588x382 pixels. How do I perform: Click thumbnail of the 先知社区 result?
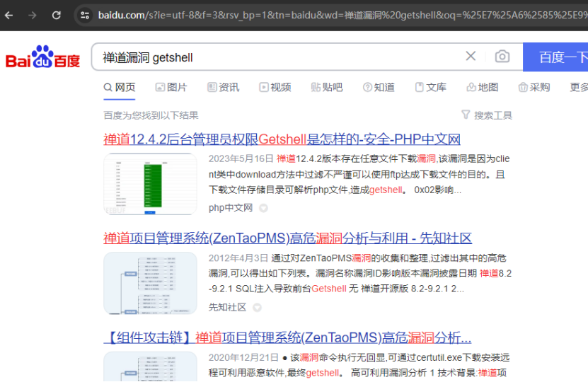coord(151,283)
